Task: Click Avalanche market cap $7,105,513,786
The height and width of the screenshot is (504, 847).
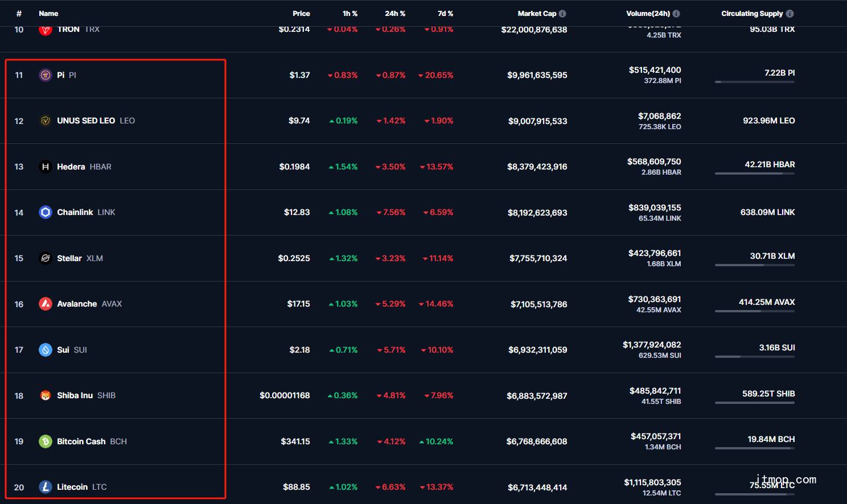Action: [x=539, y=304]
